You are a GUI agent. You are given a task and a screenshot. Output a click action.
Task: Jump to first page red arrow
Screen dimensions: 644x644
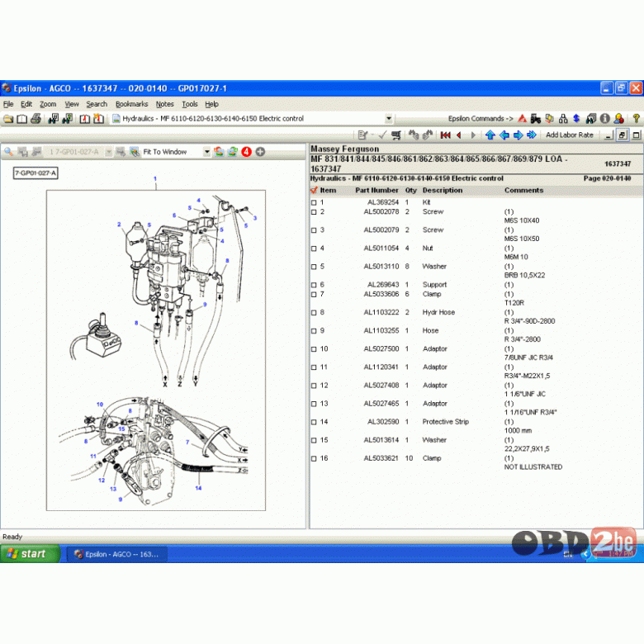pyautogui.click(x=446, y=135)
